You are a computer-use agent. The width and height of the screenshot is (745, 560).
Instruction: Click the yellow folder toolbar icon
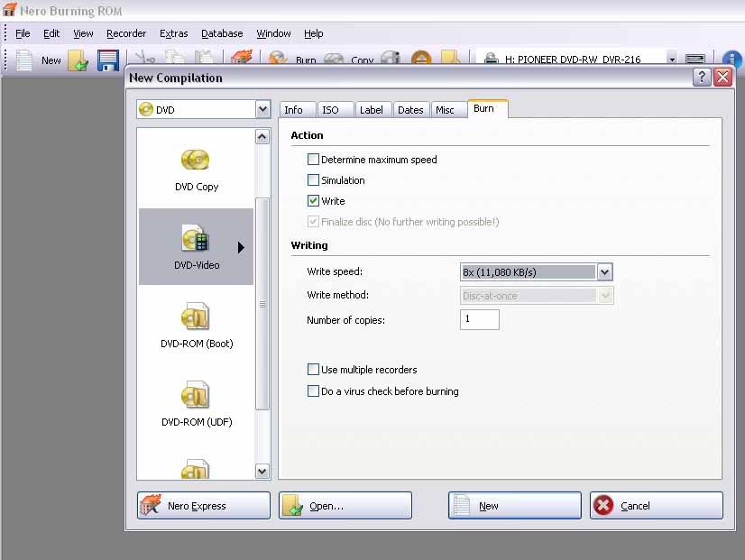click(x=450, y=58)
